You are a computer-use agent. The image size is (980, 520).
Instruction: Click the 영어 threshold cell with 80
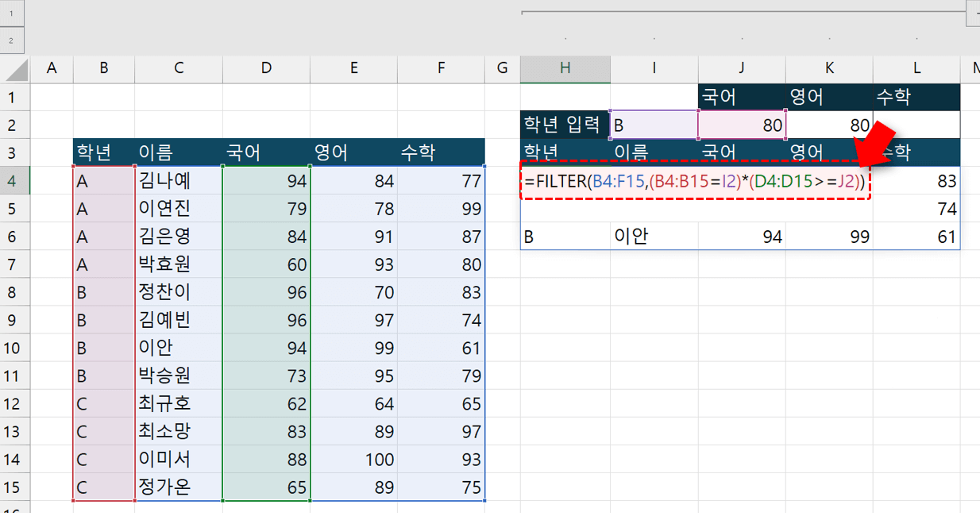(829, 125)
